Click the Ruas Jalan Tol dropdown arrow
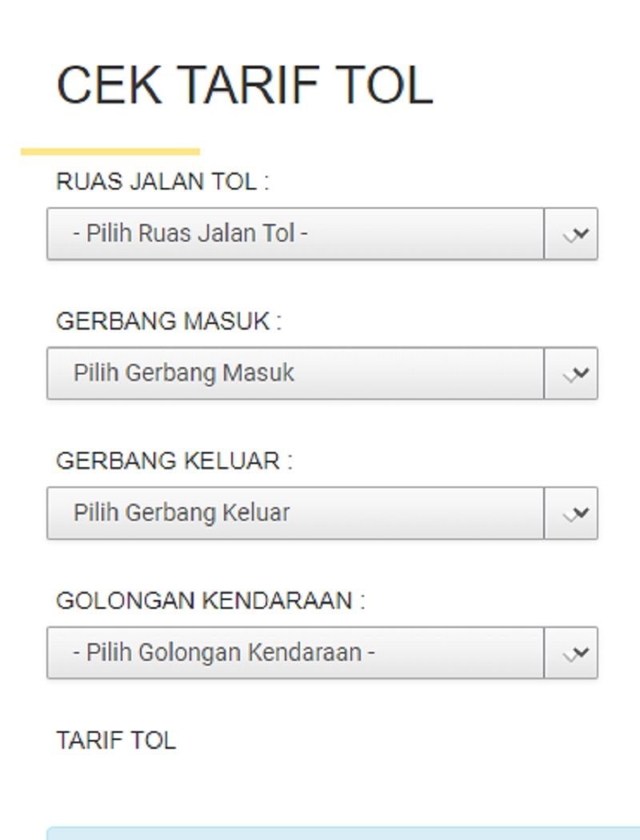 (x=571, y=234)
